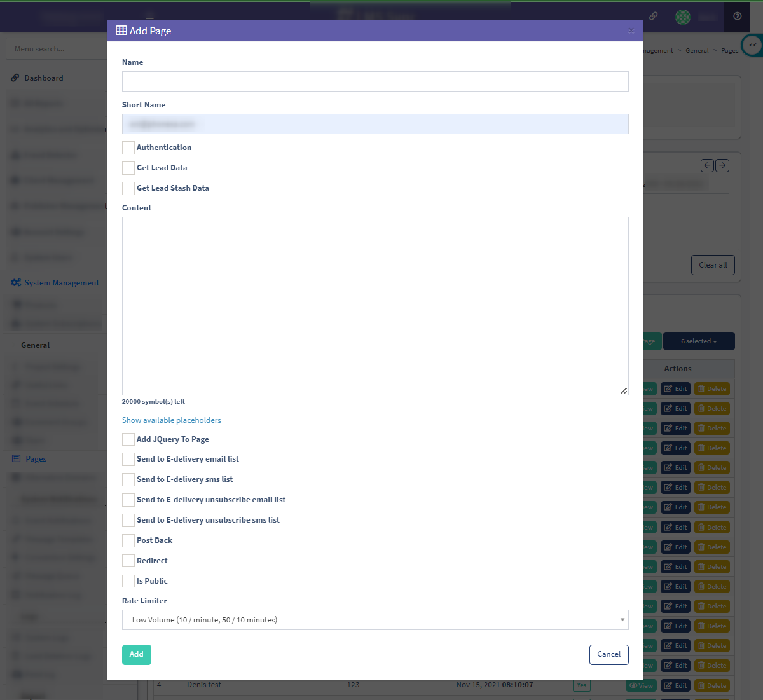Screen dimensions: 763x700
Task: Click the right arrow navigation icon
Action: click(722, 165)
